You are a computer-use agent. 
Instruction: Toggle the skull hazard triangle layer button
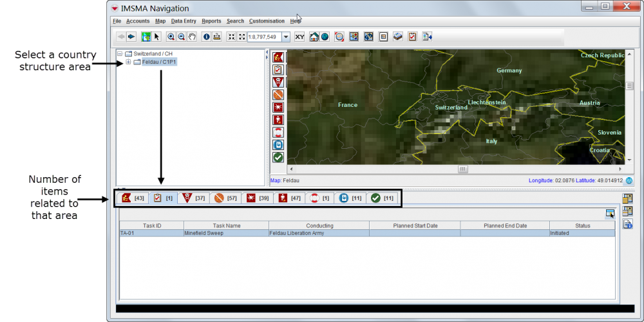coord(278,82)
